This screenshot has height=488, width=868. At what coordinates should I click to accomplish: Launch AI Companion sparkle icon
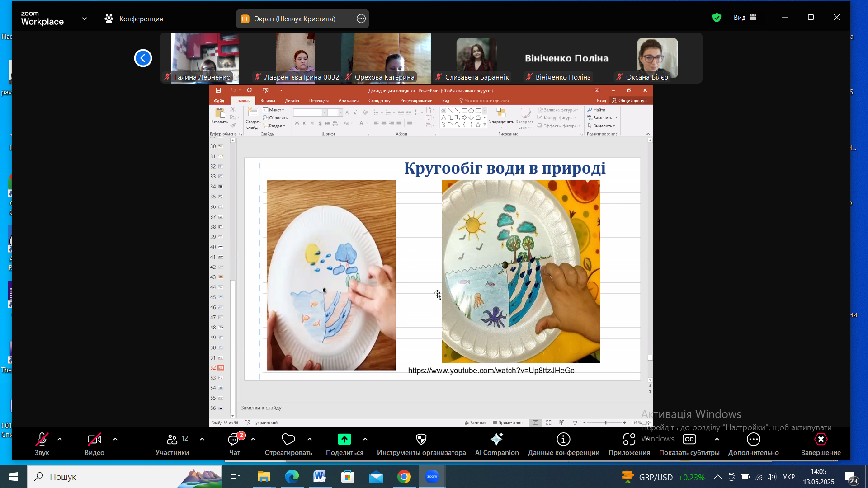click(x=496, y=439)
